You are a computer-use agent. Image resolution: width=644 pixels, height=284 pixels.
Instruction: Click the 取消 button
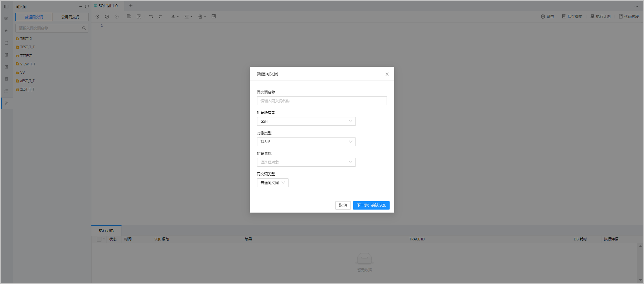[x=343, y=205]
